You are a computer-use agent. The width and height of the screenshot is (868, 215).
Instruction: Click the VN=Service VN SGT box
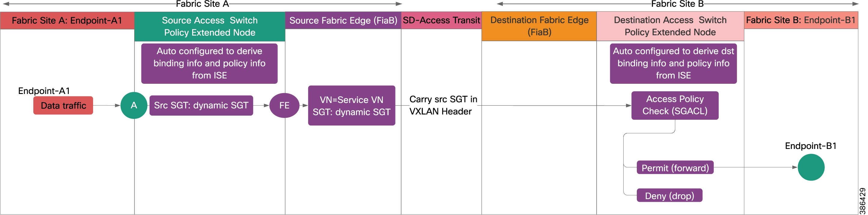tap(352, 105)
